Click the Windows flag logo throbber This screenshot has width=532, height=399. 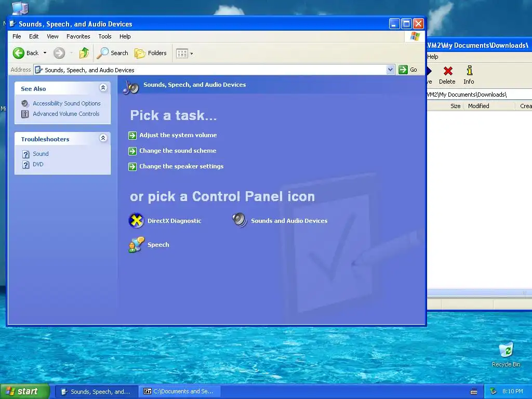pos(415,36)
